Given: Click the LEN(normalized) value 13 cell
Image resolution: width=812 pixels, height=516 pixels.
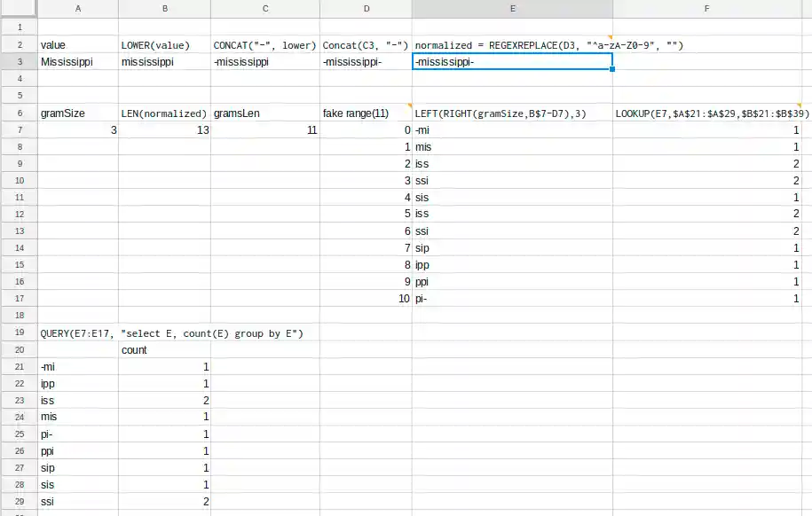Looking at the screenshot, I should (x=164, y=130).
